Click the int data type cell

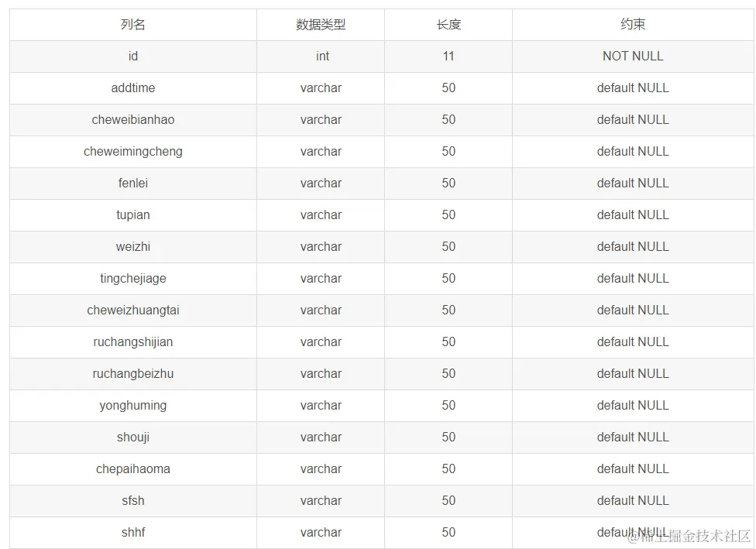[322, 57]
